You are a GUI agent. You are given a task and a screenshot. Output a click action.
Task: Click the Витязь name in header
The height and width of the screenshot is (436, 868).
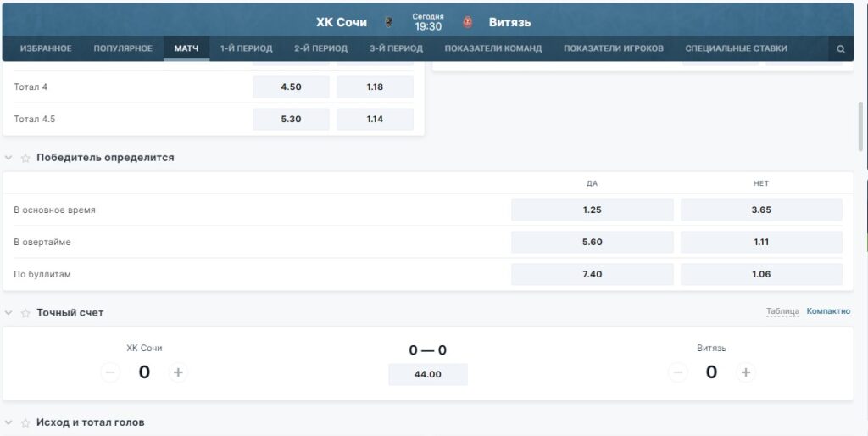[509, 22]
